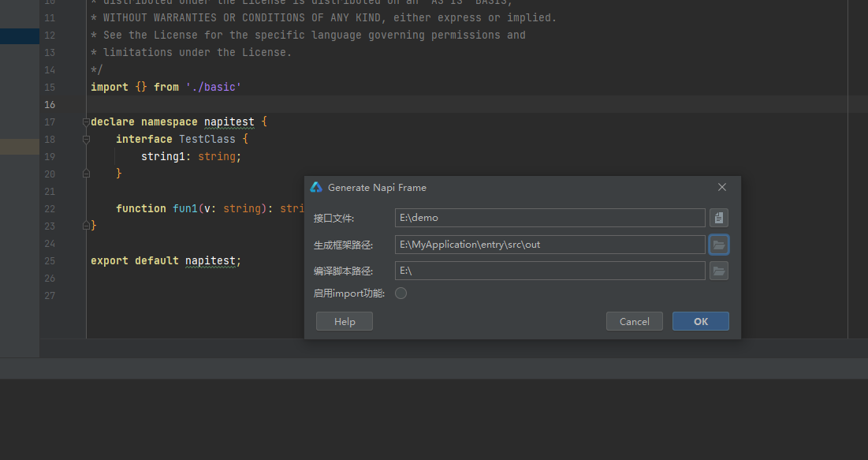Click the 'limitations under the License.' comment line
The height and width of the screenshot is (460, 868).
point(191,52)
